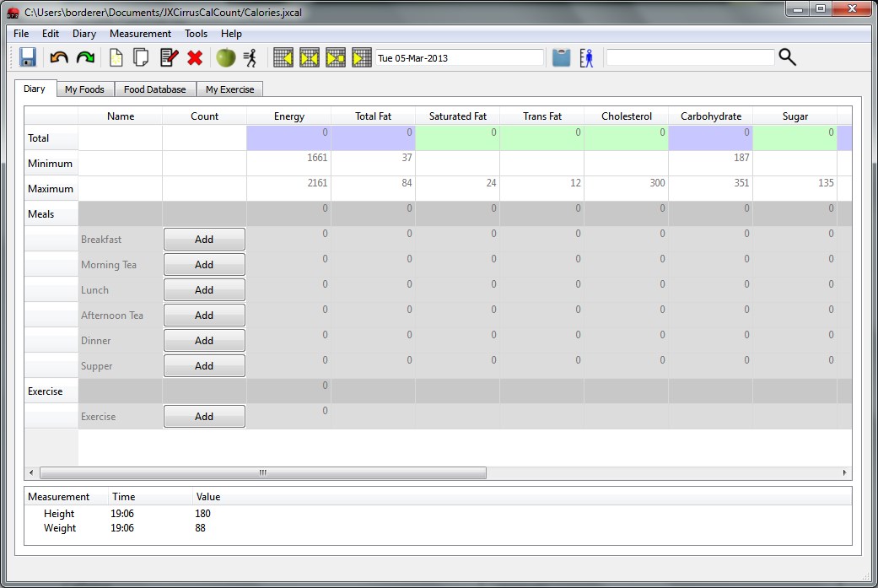Click the green Redo arrow icon
The height and width of the screenshot is (588, 878).
point(85,57)
